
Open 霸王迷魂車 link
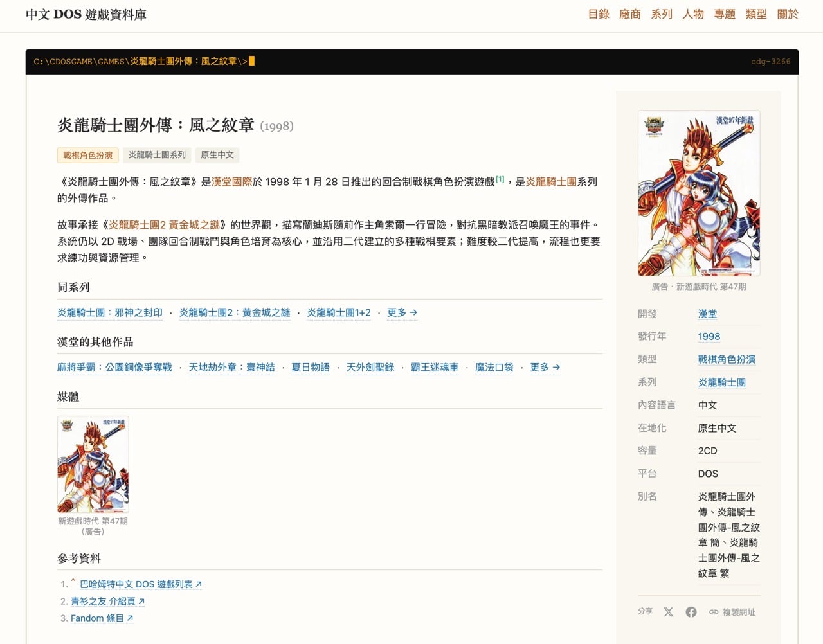coord(435,367)
